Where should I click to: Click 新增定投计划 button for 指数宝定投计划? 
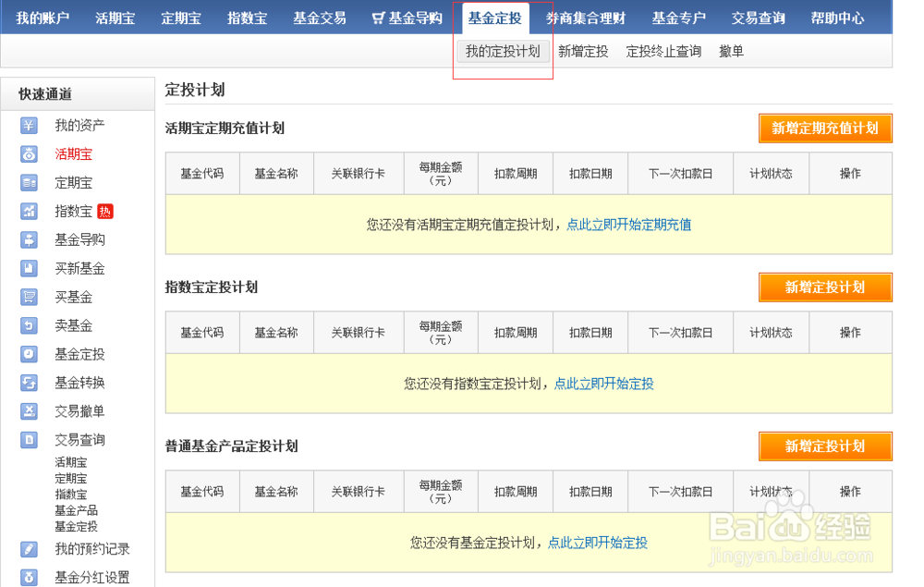point(825,287)
